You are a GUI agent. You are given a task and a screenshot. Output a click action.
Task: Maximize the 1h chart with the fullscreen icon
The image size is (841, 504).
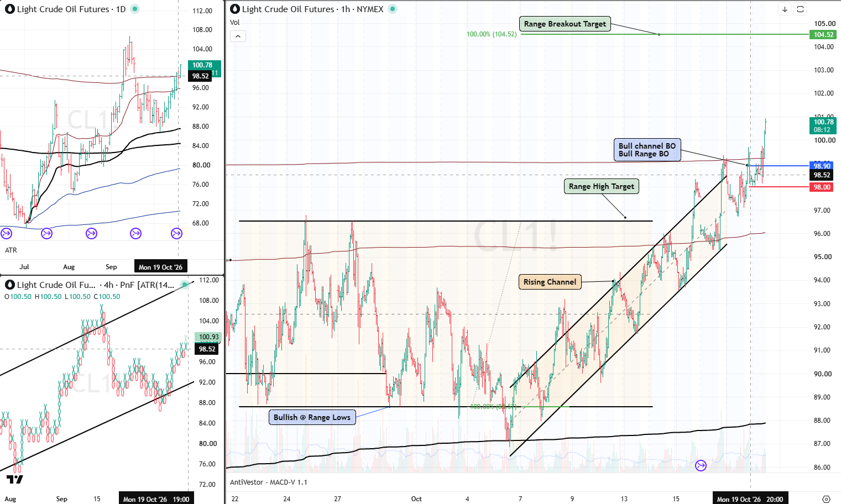point(800,9)
